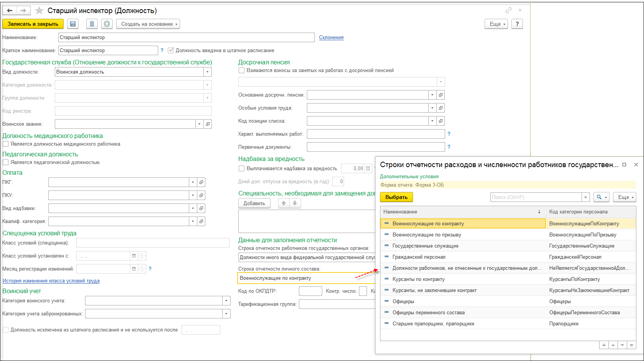Focus the Поиск (Ctrl+F) search field
644x361 pixels.
536,197
